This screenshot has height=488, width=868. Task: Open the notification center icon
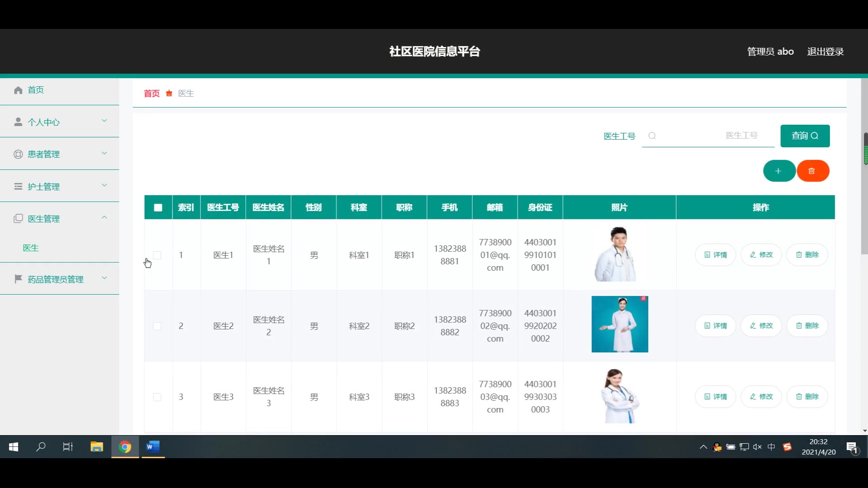pos(852,448)
